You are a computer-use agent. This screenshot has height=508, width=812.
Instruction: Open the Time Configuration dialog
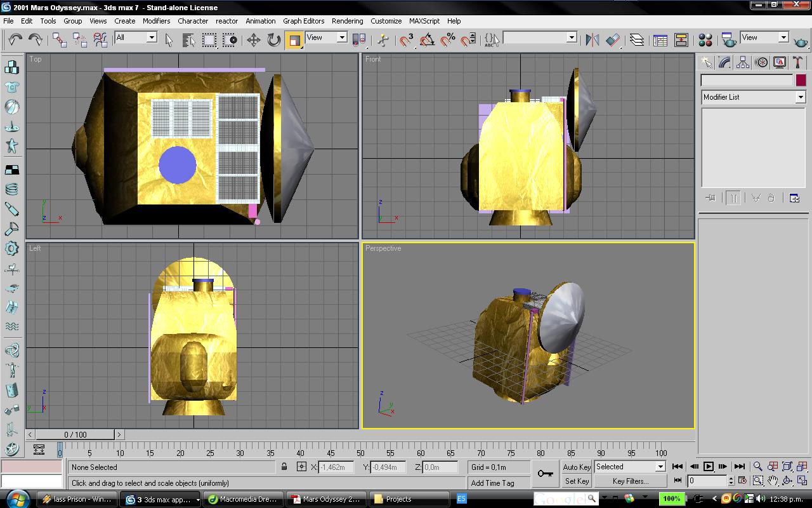pyautogui.click(x=743, y=481)
